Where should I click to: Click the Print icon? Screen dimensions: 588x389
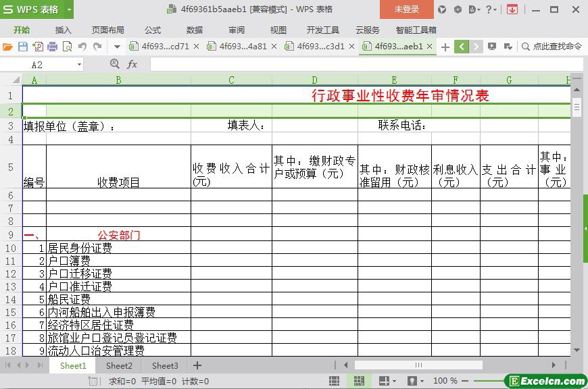(53, 47)
